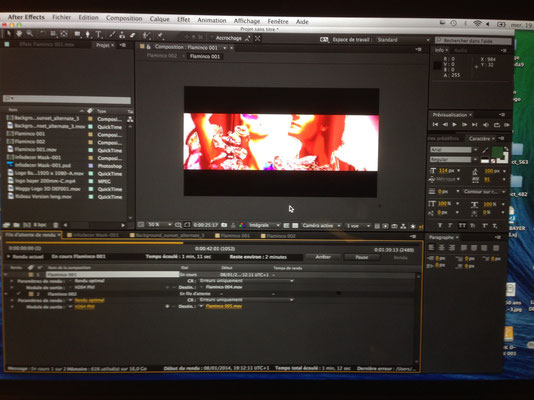
Task: Select the Type text tool
Action: [99, 34]
